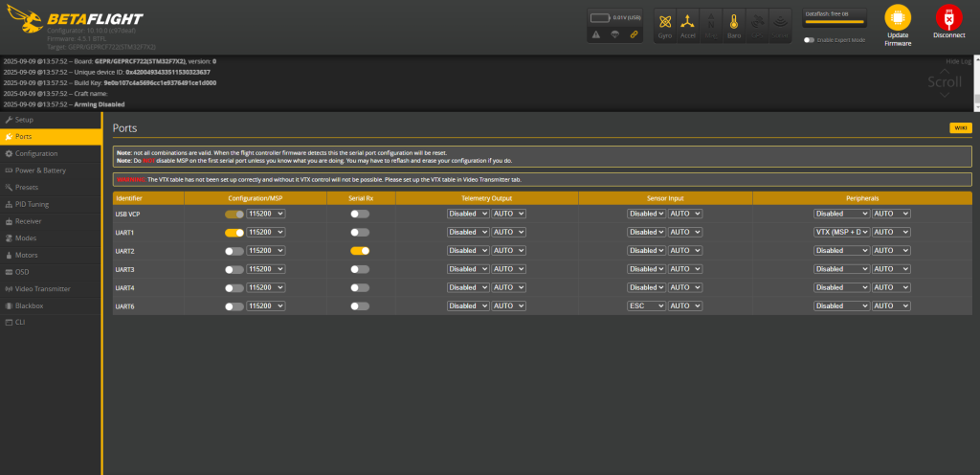Viewport: 980px width, 475px height.
Task: Click the UART6 identifier cell
Action: pos(148,306)
